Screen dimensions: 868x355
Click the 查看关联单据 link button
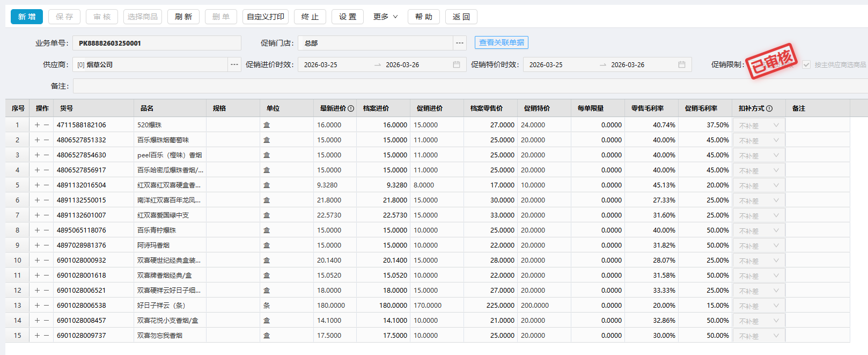pos(502,43)
